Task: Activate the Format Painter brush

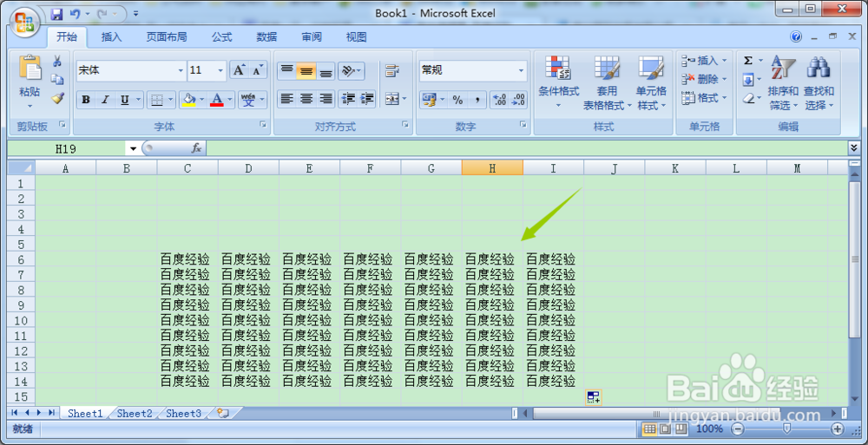Action: [57, 98]
